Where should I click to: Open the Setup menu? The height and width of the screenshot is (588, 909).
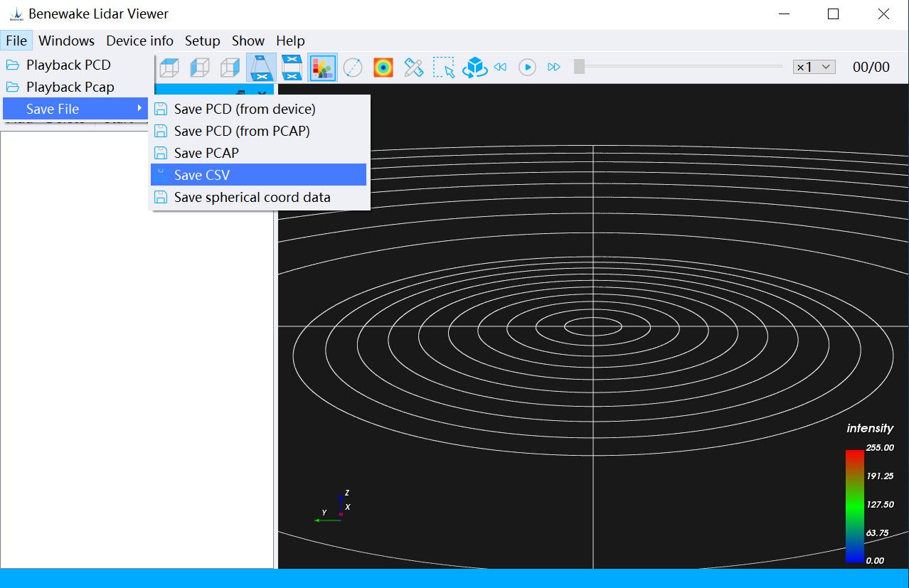pos(202,41)
